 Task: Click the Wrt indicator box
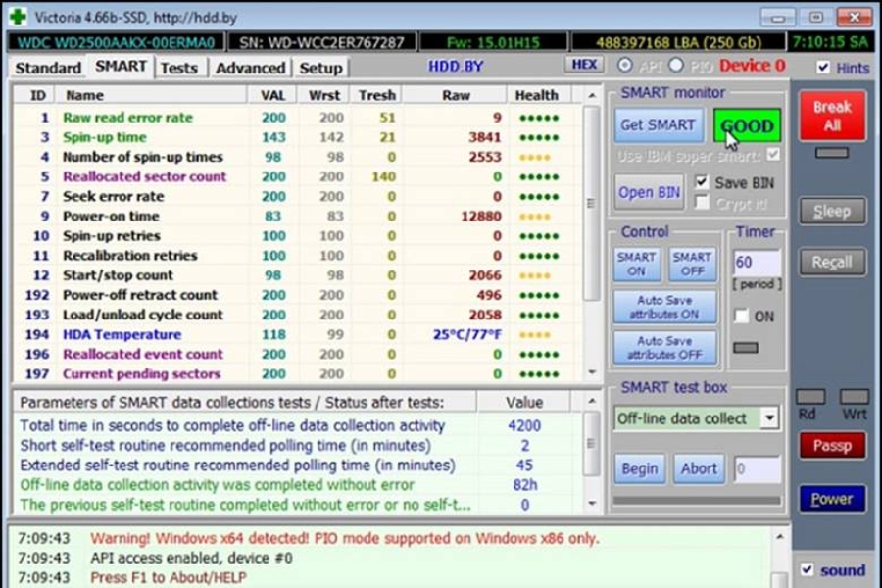click(x=854, y=397)
